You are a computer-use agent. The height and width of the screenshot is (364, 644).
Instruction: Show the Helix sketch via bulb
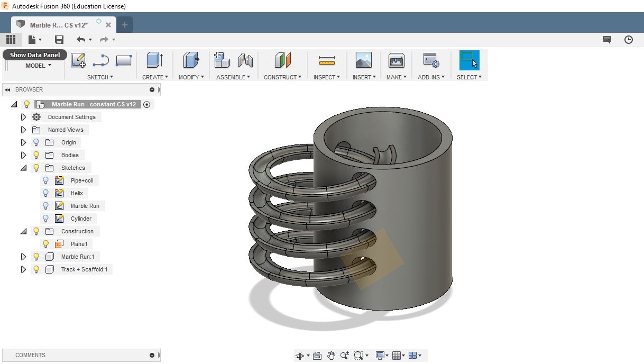pyautogui.click(x=45, y=193)
